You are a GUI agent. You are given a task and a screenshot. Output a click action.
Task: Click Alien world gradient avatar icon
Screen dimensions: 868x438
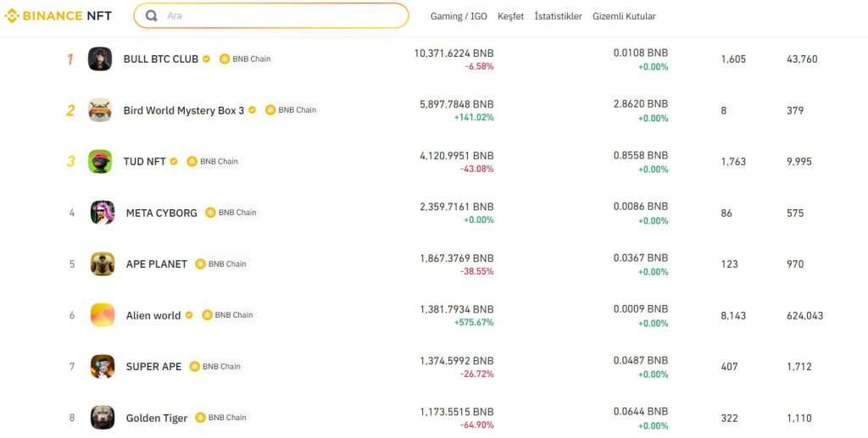click(x=103, y=315)
